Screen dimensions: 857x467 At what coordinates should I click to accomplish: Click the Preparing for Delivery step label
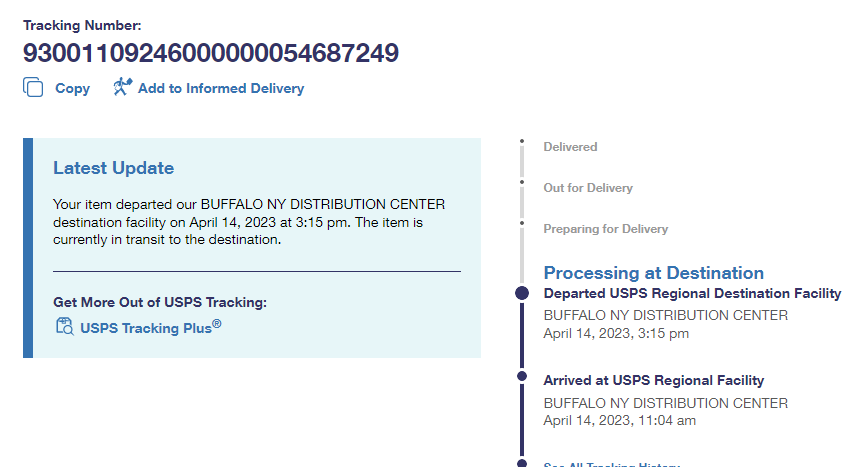(605, 229)
